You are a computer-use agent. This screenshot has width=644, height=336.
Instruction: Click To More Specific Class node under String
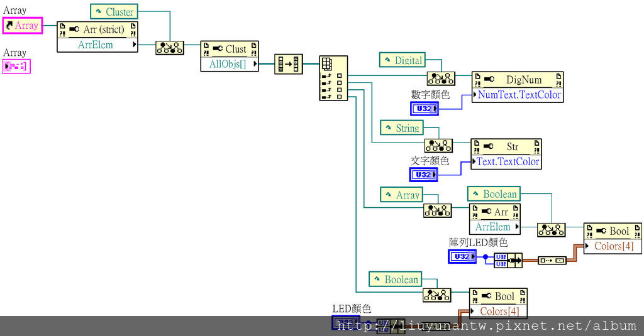tap(438, 145)
